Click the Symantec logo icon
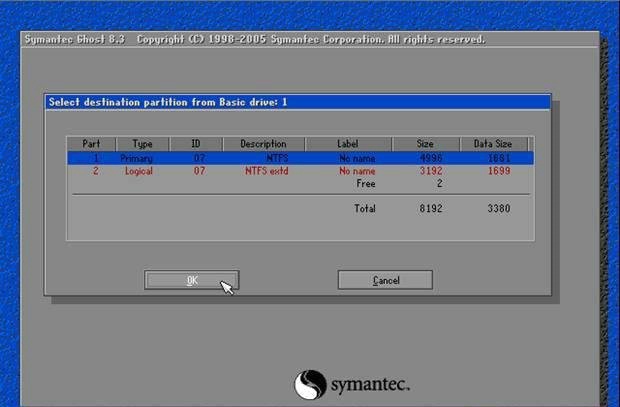This screenshot has height=407, width=620. (x=310, y=384)
